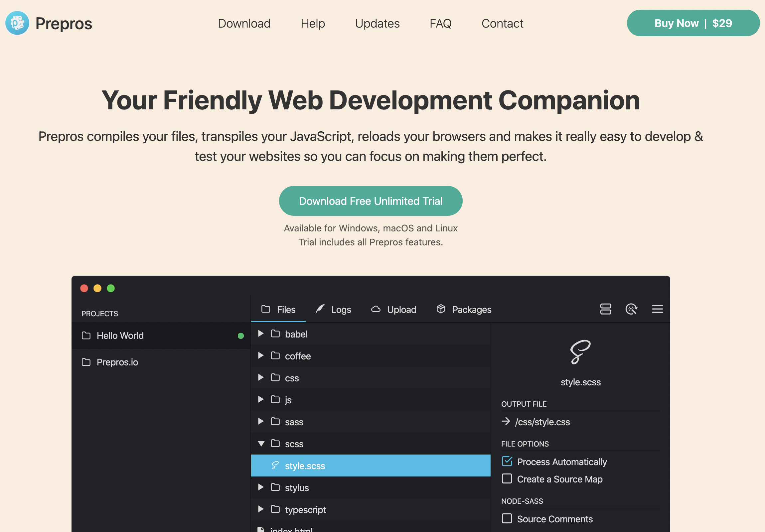Image resolution: width=765 pixels, height=532 pixels.
Task: Select the style.scss file row
Action: [x=371, y=465]
